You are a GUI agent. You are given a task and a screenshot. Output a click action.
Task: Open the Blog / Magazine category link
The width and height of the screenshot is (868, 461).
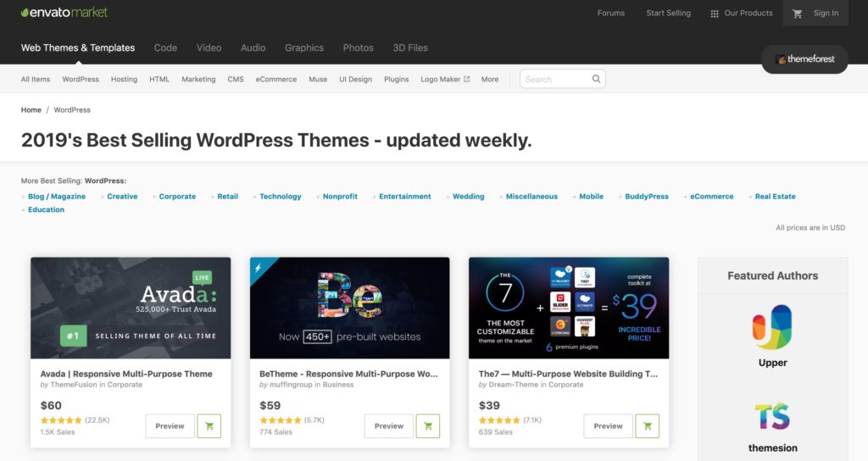(x=56, y=197)
